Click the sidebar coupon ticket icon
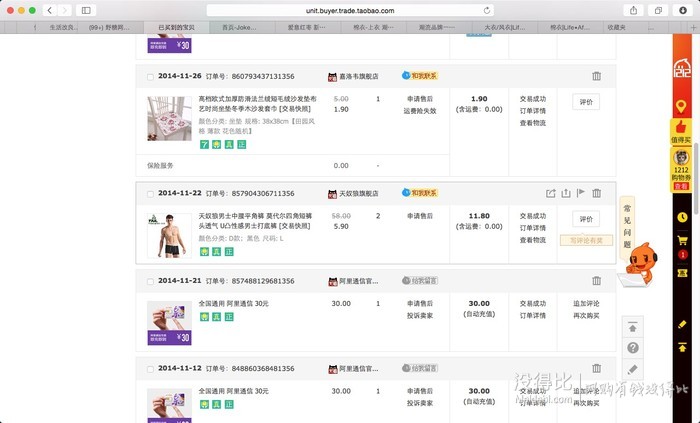Viewport: 700px width, 423px height. (x=682, y=273)
